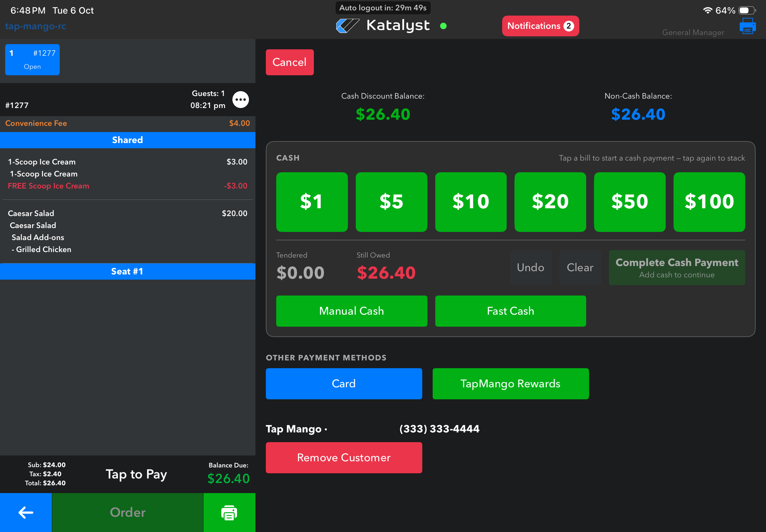The height and width of the screenshot is (532, 766).
Task: Tap the Tap to Pay label
Action: tap(136, 474)
